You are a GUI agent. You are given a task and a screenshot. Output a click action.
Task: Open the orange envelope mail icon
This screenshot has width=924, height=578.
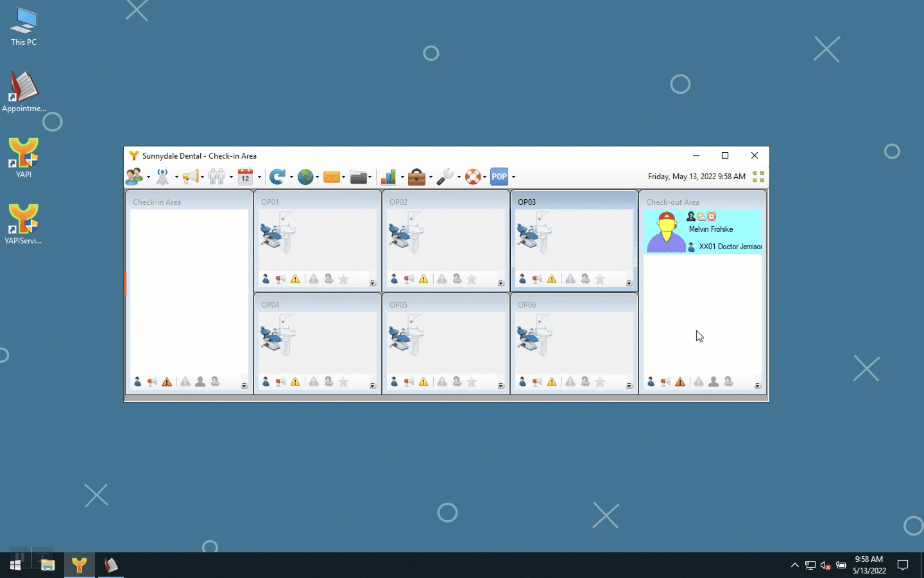pos(332,177)
